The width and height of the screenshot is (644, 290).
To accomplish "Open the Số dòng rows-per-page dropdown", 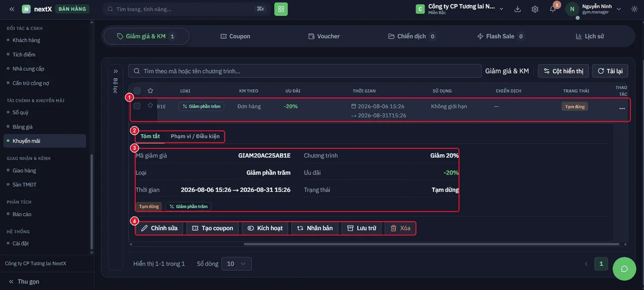I will [x=237, y=264].
